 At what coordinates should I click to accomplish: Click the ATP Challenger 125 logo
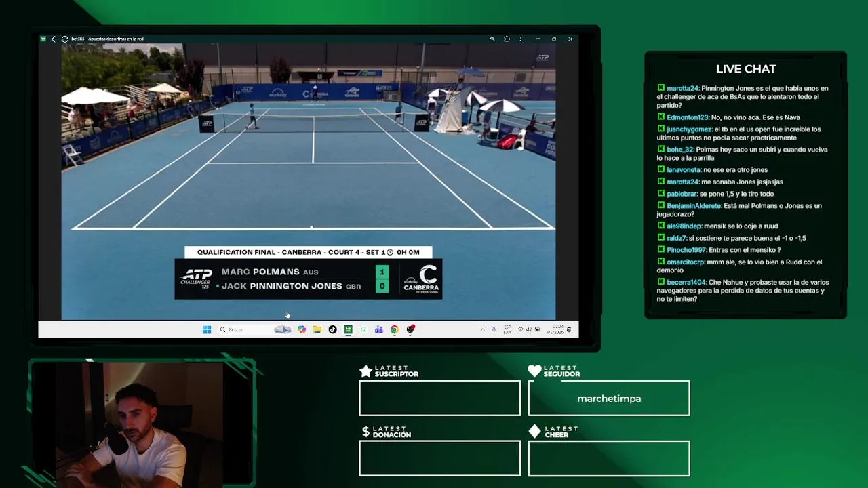(196, 279)
